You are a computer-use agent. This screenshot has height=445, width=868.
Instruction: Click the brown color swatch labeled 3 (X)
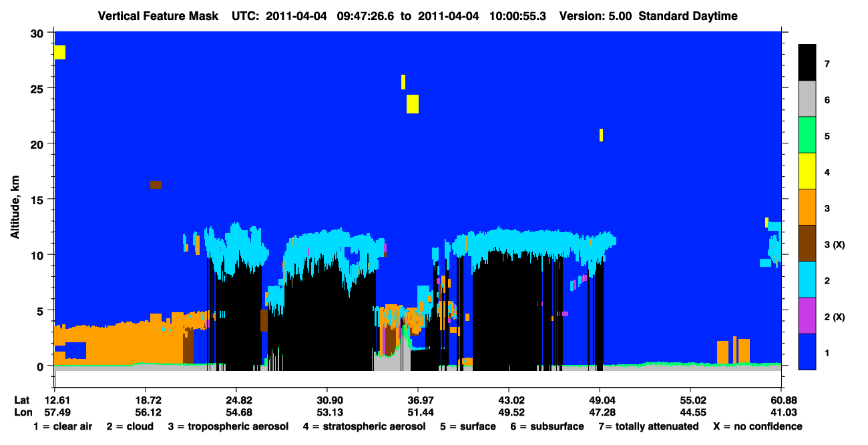coord(807,244)
